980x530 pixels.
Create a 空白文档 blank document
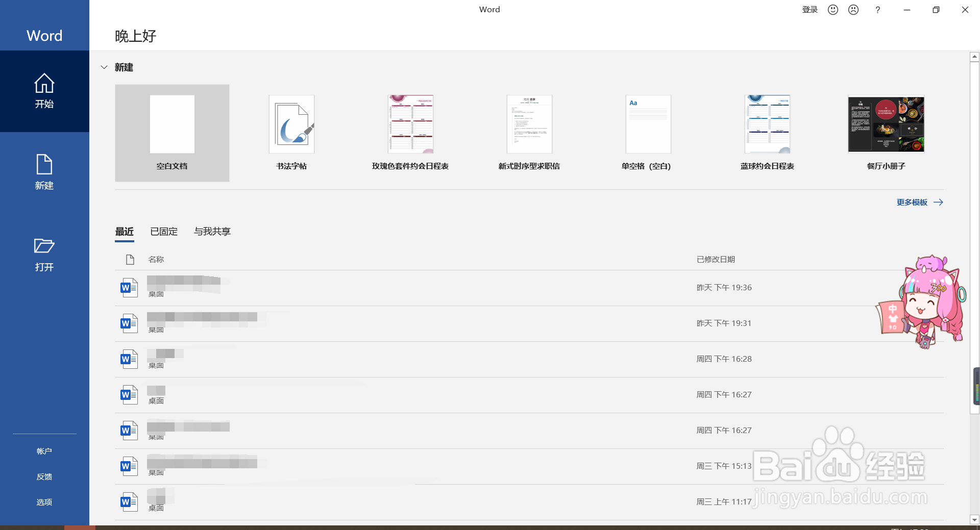click(x=172, y=133)
